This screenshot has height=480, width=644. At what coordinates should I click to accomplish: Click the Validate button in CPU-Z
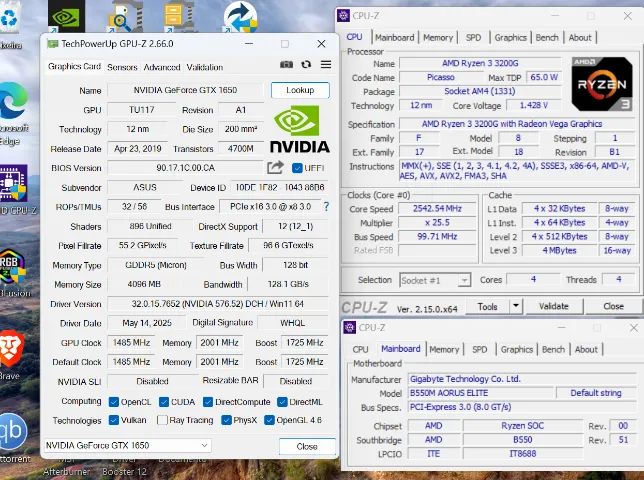pyautogui.click(x=554, y=306)
